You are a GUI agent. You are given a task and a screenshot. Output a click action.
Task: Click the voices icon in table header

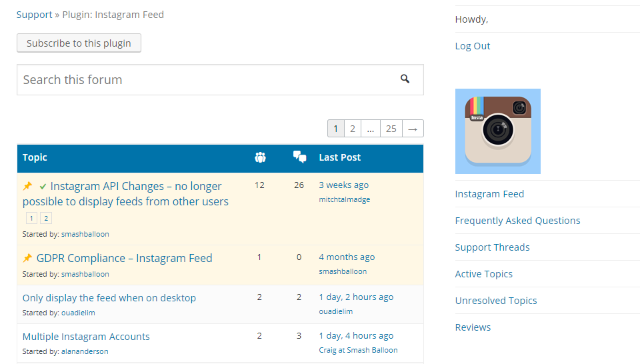pyautogui.click(x=260, y=158)
